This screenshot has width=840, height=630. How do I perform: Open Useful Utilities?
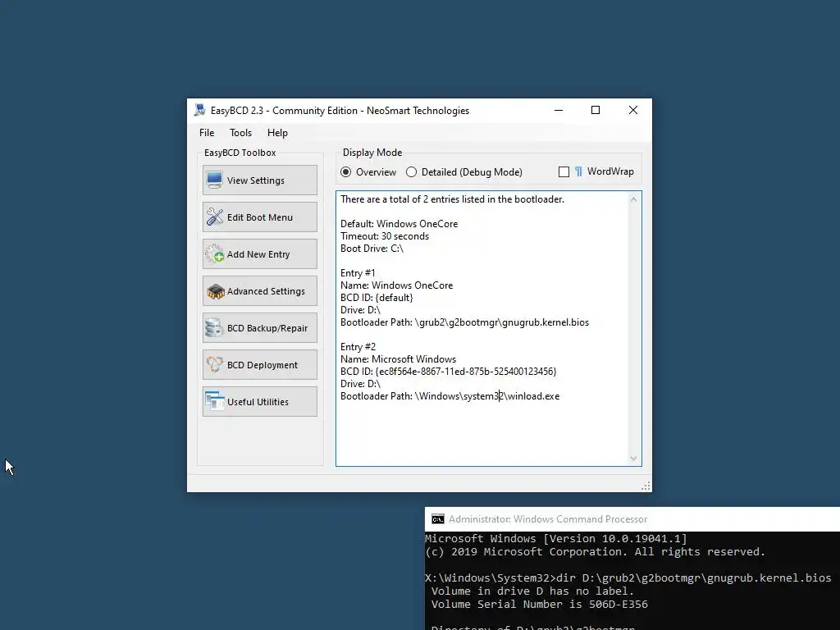click(260, 402)
